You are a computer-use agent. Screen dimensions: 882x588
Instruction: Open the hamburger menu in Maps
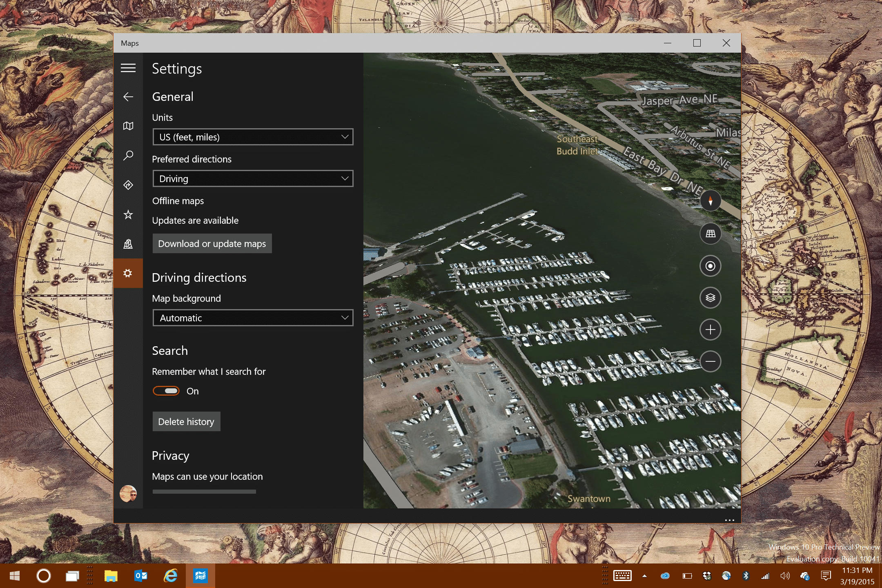128,68
